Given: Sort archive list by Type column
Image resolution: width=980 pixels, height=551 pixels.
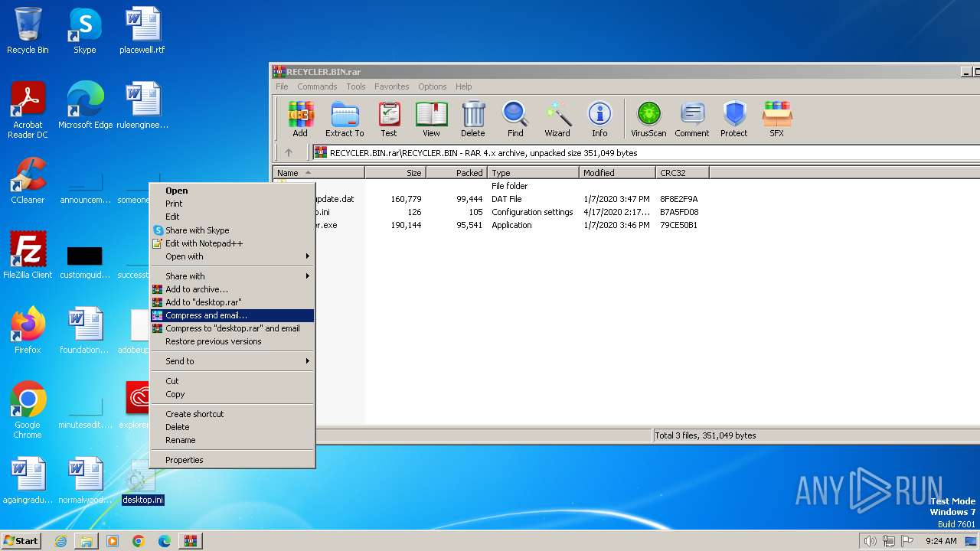Looking at the screenshot, I should 533,173.
